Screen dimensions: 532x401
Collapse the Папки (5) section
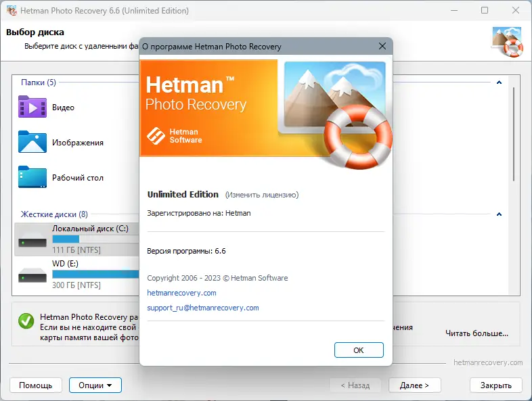[x=499, y=82]
